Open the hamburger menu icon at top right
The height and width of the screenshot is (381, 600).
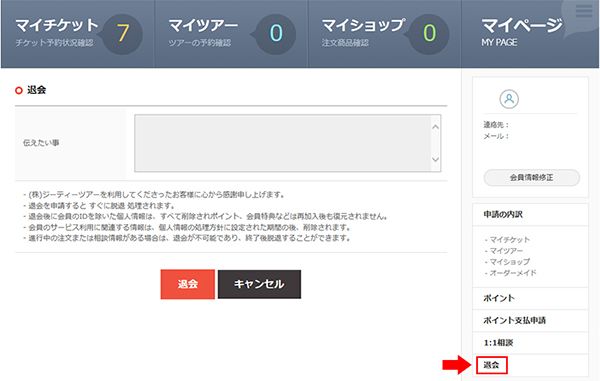click(x=584, y=10)
